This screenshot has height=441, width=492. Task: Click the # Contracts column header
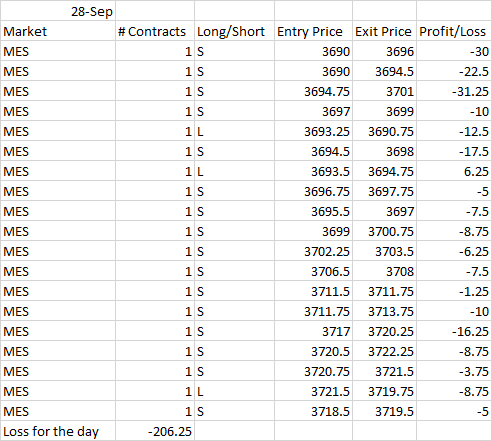155,31
